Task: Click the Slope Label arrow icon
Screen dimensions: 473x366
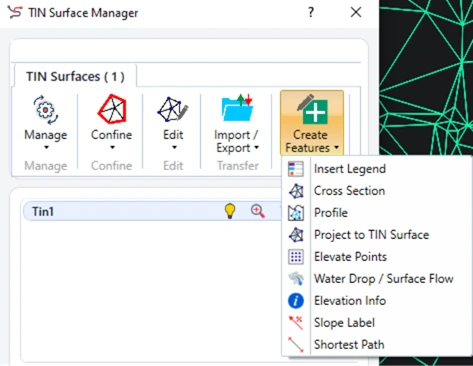Action: [296, 323]
